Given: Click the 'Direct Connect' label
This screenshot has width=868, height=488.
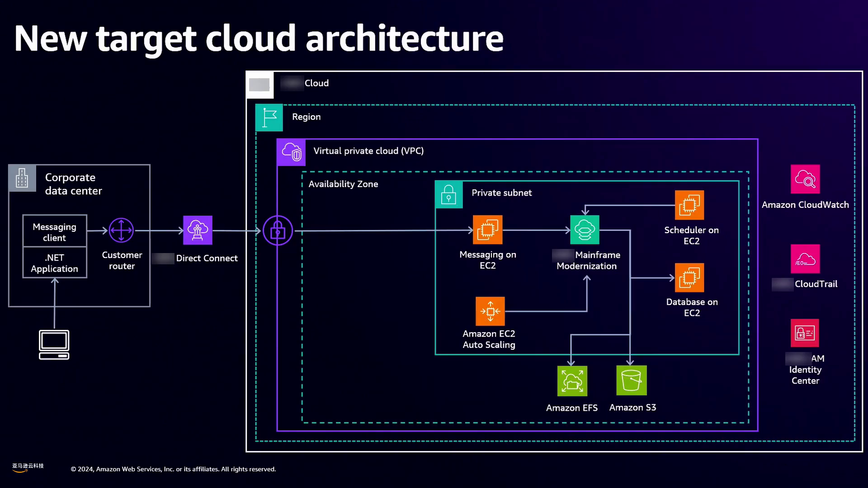Looking at the screenshot, I should [207, 258].
